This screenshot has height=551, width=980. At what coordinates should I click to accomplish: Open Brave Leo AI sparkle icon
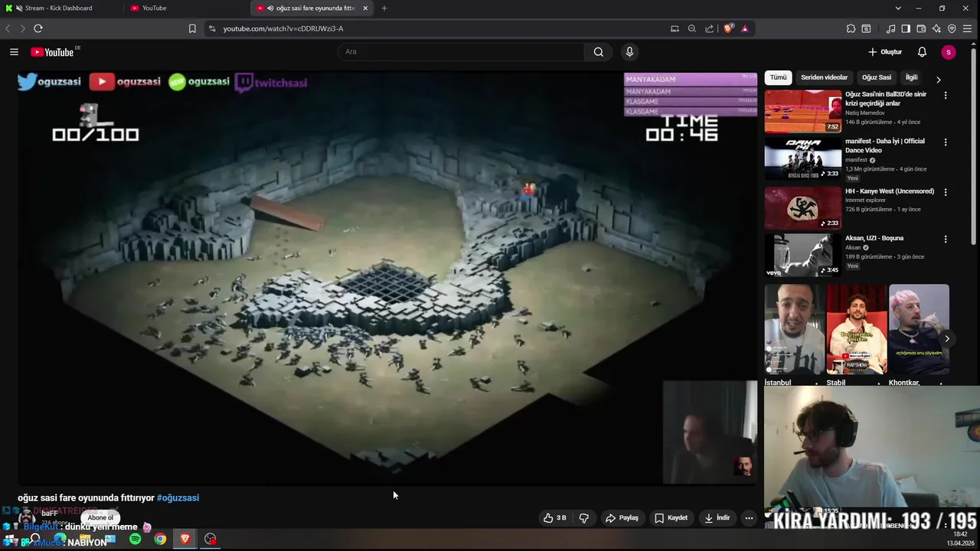point(936,28)
